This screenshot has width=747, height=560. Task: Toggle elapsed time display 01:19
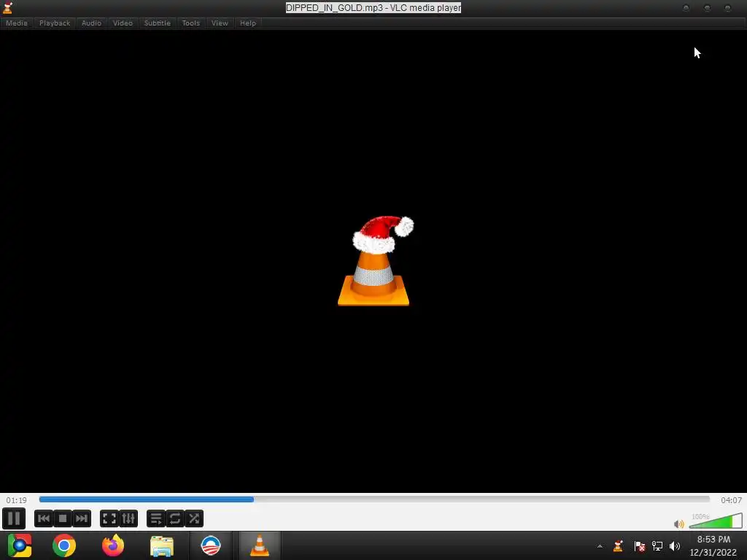(x=16, y=500)
